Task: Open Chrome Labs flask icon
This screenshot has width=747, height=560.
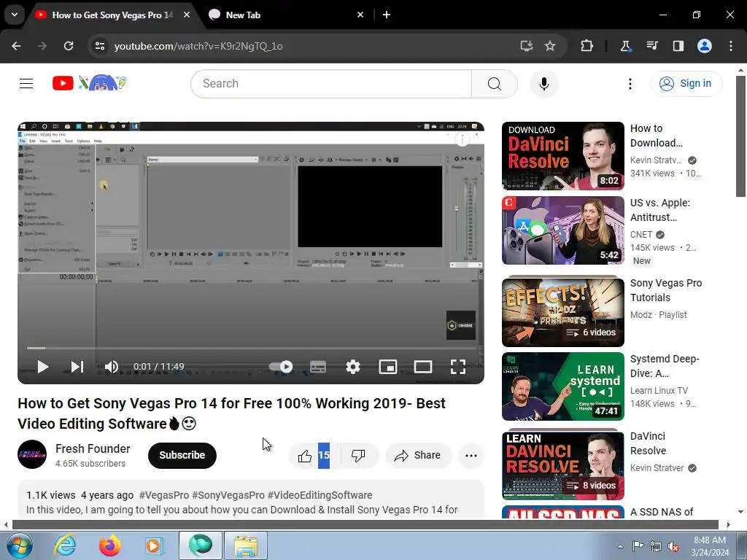Action: [625, 46]
